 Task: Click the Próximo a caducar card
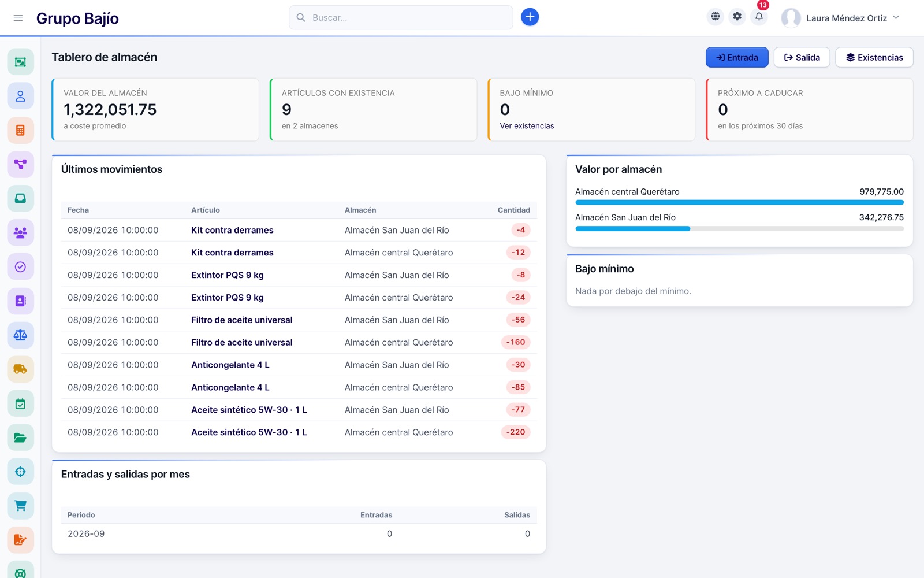pos(810,110)
